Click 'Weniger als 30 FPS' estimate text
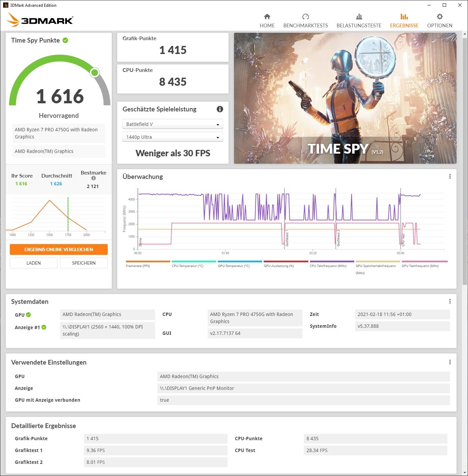468x476 pixels. click(x=173, y=153)
